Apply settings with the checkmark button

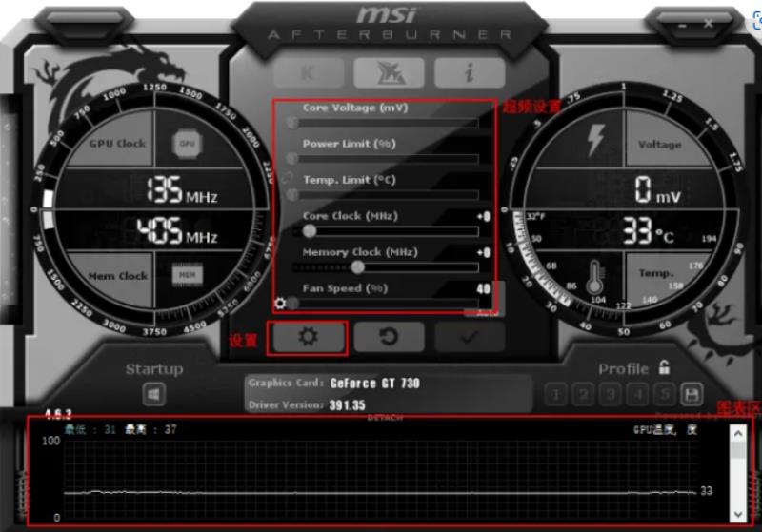(470, 337)
